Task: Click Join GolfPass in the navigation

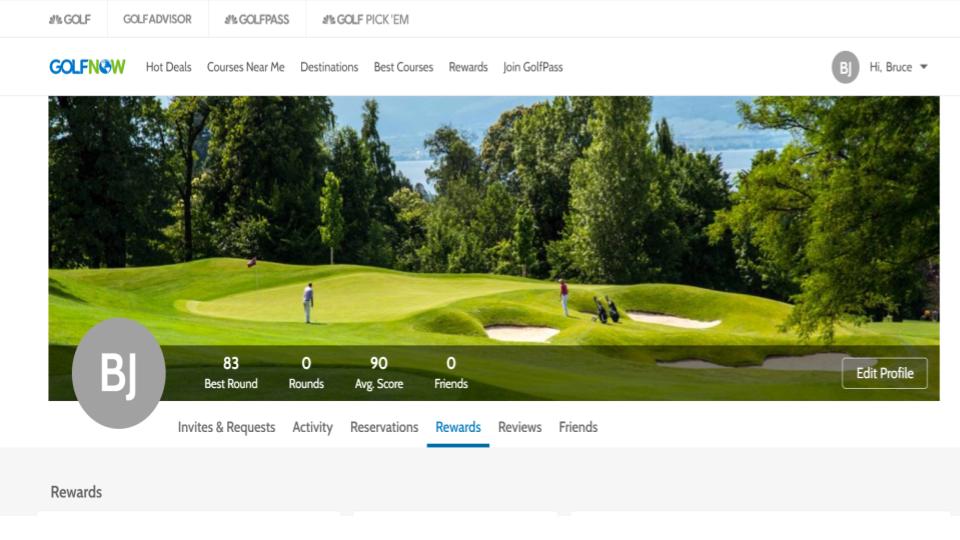Action: pos(533,67)
